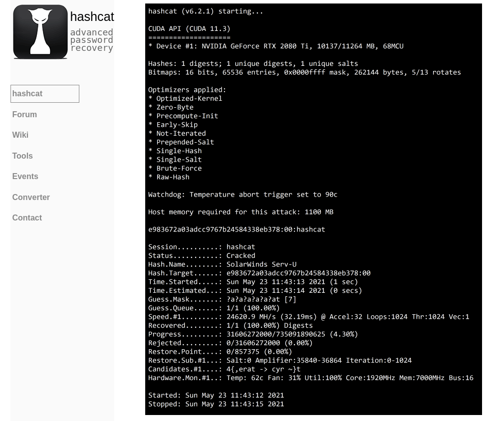Open the Converter page link

click(x=31, y=198)
